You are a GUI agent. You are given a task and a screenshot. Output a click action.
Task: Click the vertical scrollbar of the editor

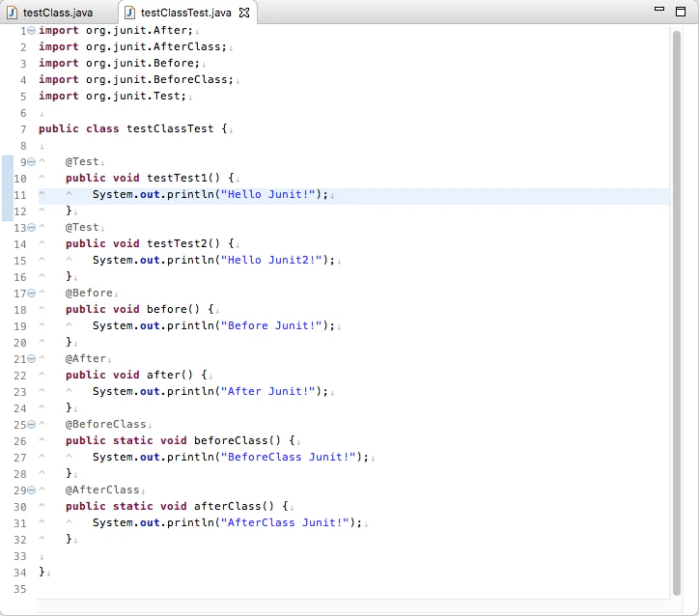677,313
